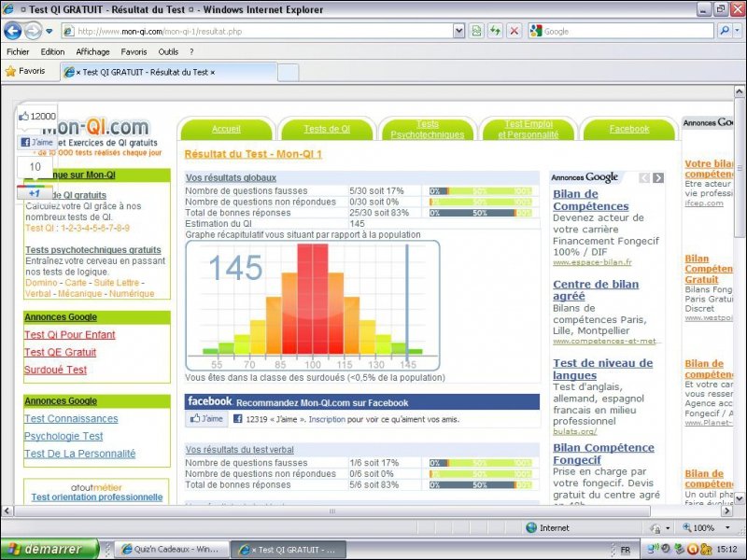Go to the Tests de QI tab
The width and height of the screenshot is (747, 560).
[x=327, y=129]
